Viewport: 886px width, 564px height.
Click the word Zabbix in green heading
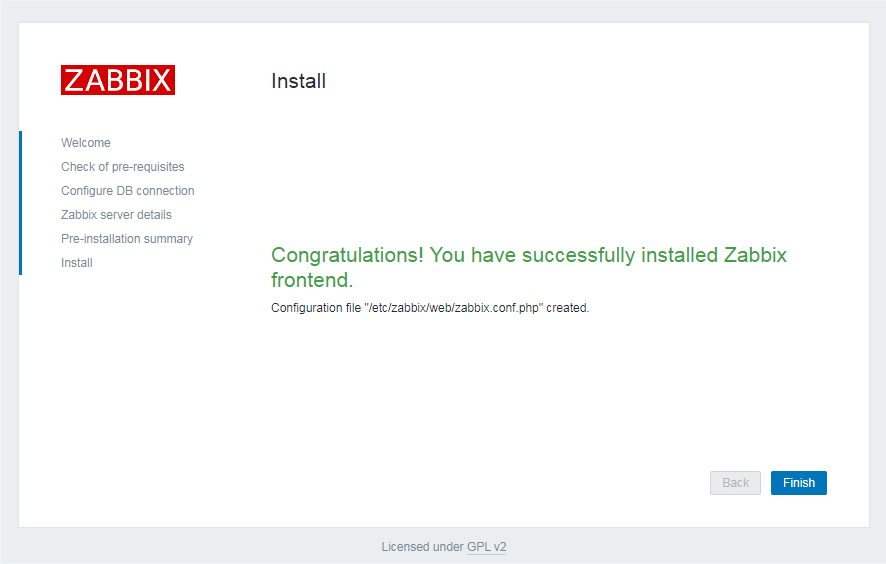point(754,255)
